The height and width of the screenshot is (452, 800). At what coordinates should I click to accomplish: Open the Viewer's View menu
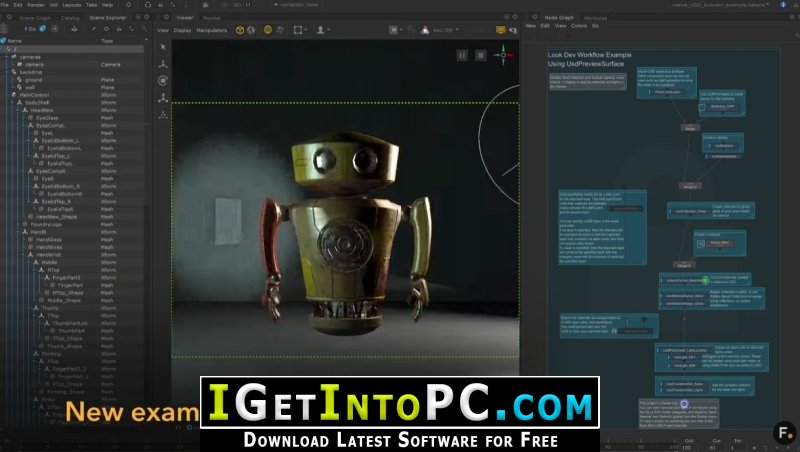coord(162,30)
